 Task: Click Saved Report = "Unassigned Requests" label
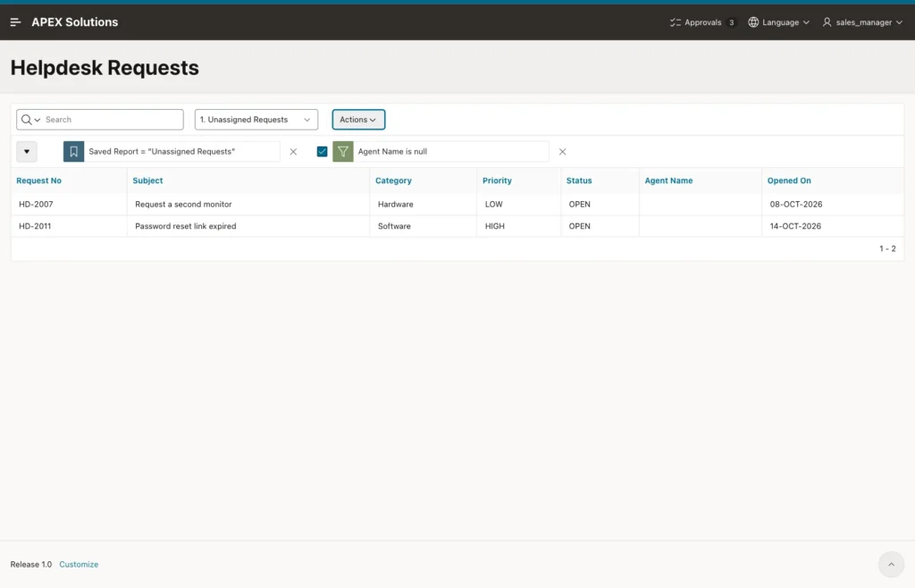tap(162, 152)
